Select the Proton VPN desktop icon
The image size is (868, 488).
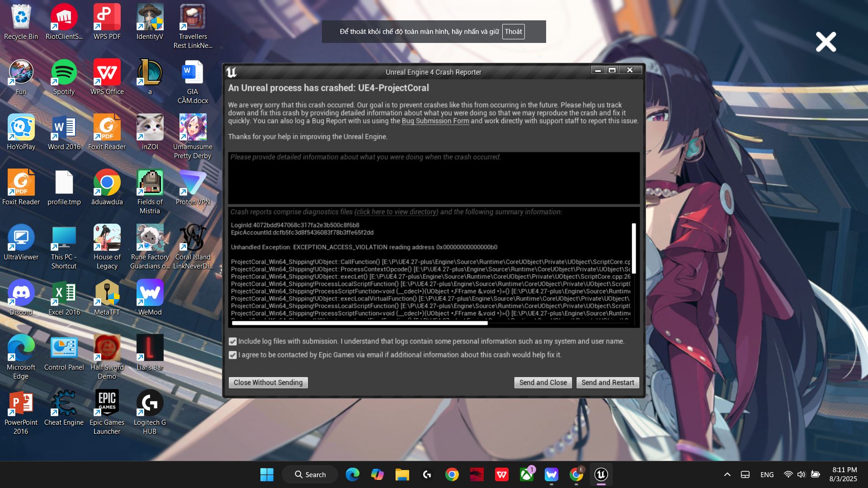coord(193,183)
